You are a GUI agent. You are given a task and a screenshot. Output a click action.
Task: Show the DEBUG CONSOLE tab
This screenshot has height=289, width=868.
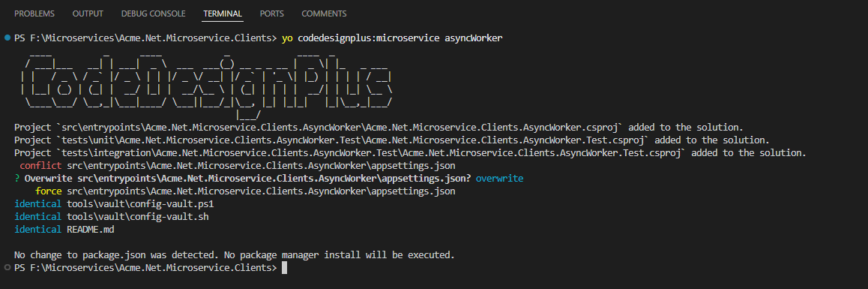pyautogui.click(x=154, y=14)
